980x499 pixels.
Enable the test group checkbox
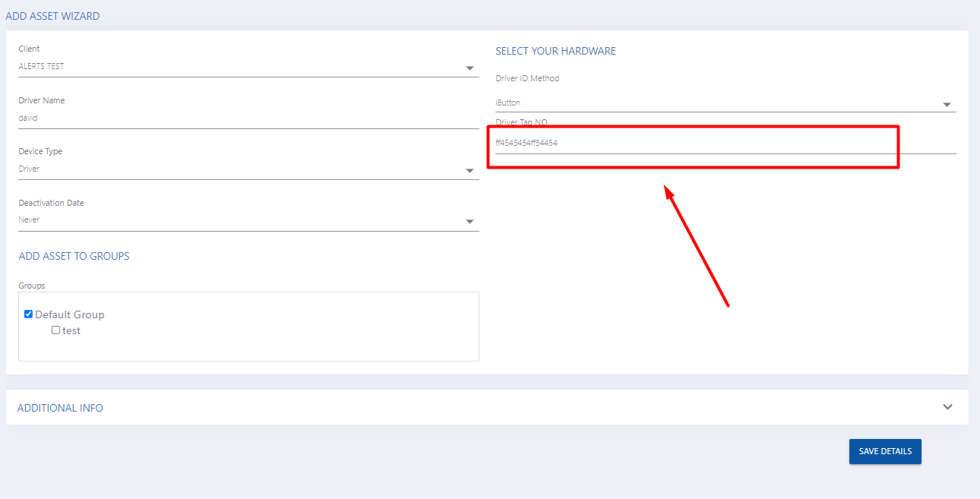(x=55, y=330)
